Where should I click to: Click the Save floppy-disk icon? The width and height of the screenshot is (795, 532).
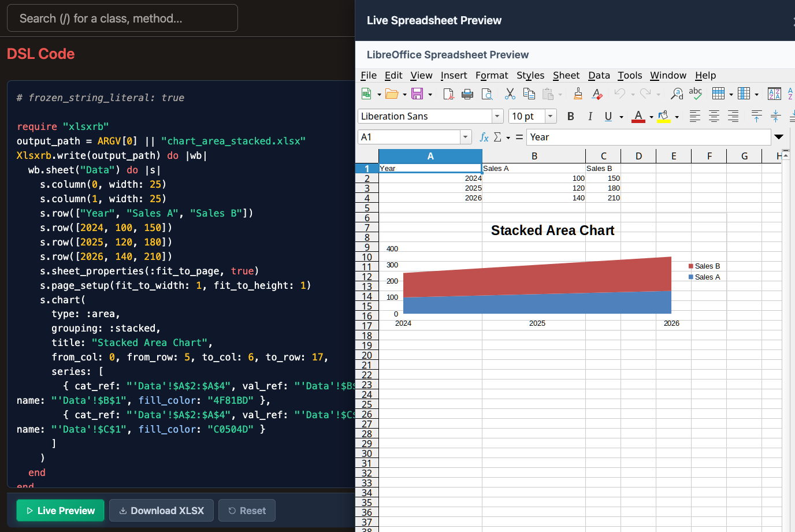(417, 94)
